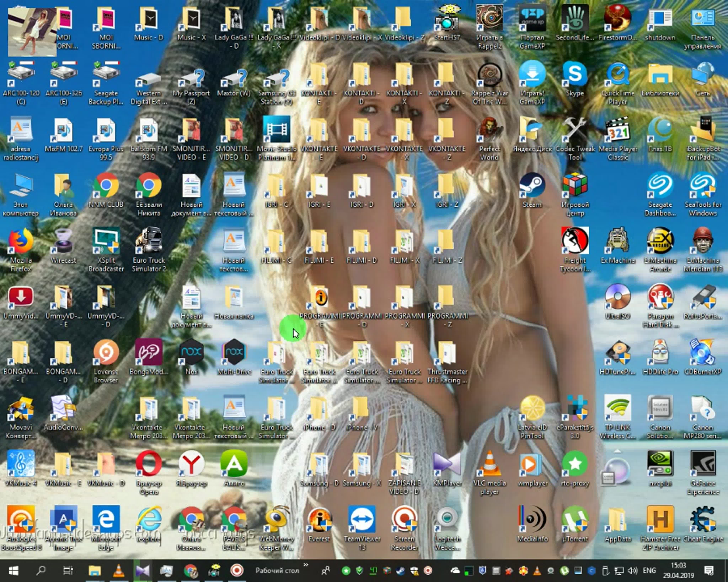Click the taskbar search magnifier
The image size is (728, 582).
click(x=41, y=571)
